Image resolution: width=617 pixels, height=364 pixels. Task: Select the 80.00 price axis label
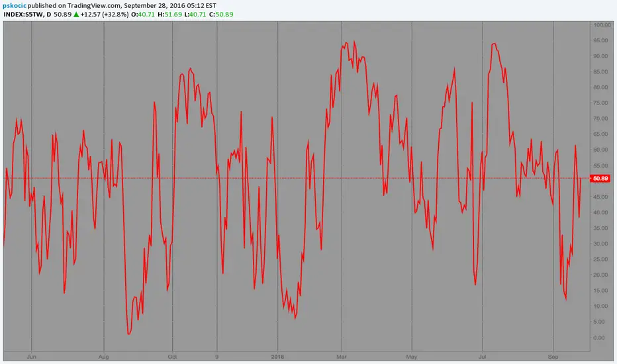pos(600,87)
